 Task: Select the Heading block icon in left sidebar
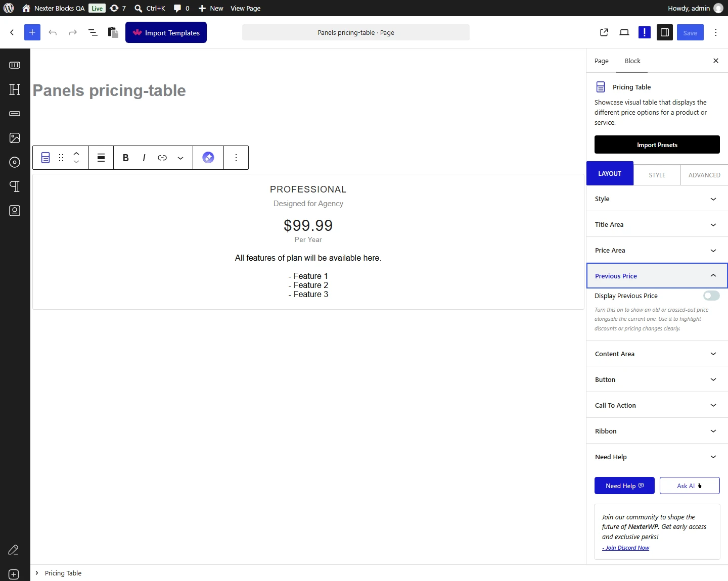15,89
